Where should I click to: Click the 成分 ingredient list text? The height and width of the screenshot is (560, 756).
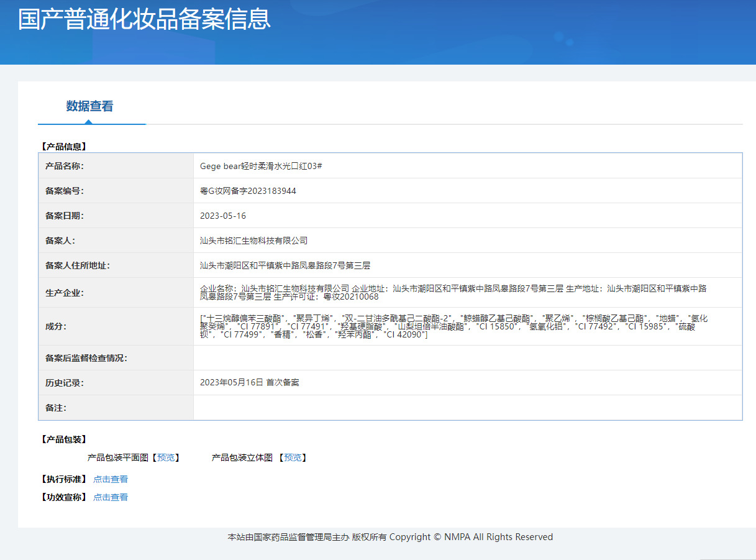pyautogui.click(x=453, y=326)
